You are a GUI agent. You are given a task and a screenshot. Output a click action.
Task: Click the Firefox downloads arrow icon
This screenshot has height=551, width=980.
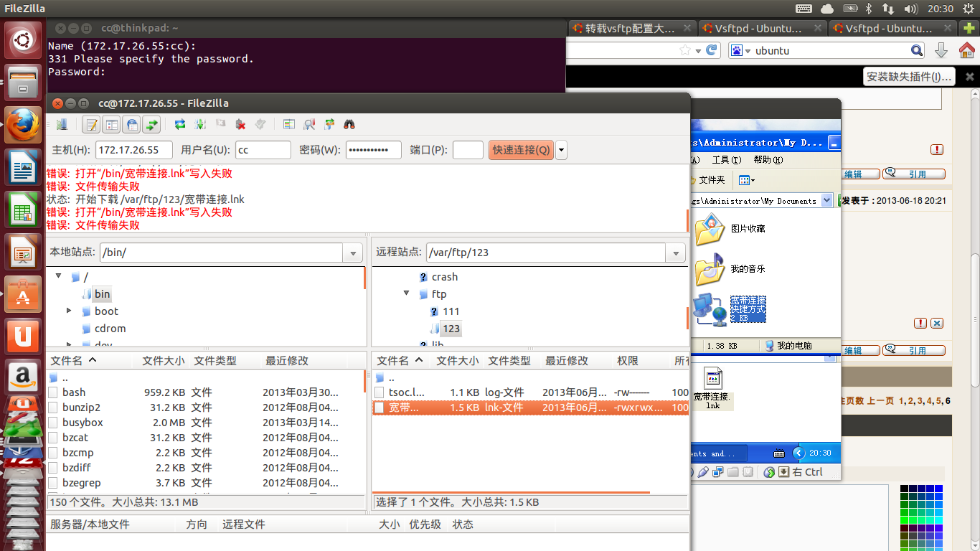(x=942, y=50)
